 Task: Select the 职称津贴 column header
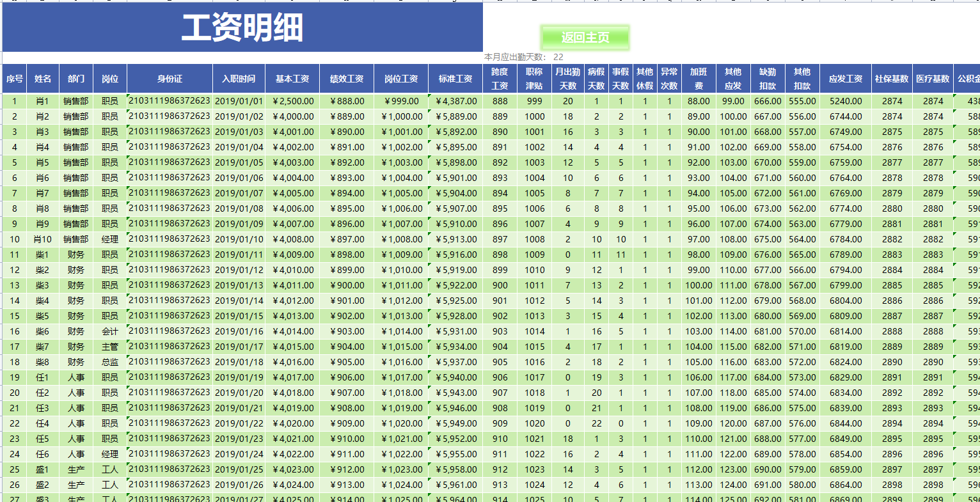coord(534,79)
